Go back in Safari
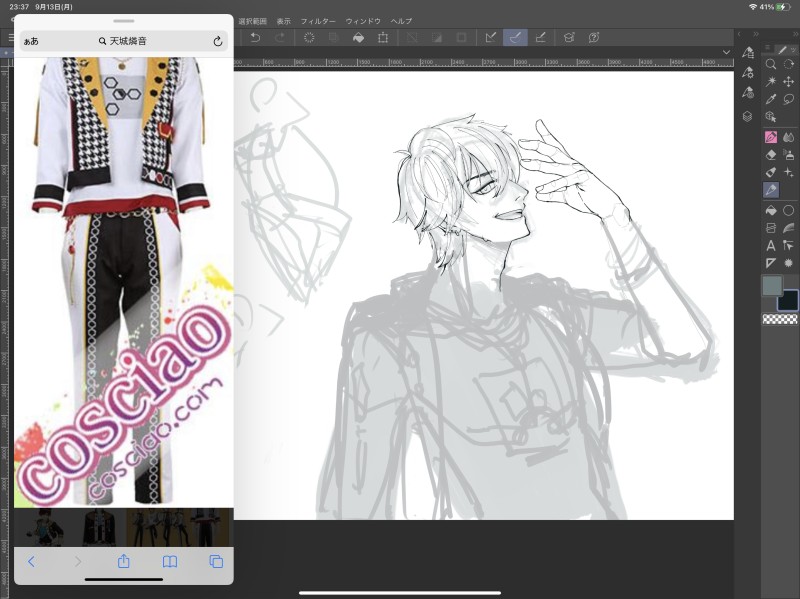Viewport: 800px width, 599px height. [31, 562]
